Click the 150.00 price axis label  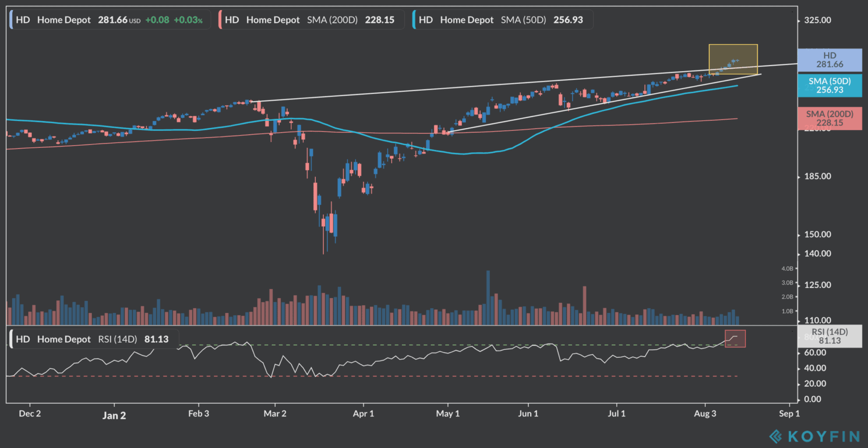click(x=817, y=234)
